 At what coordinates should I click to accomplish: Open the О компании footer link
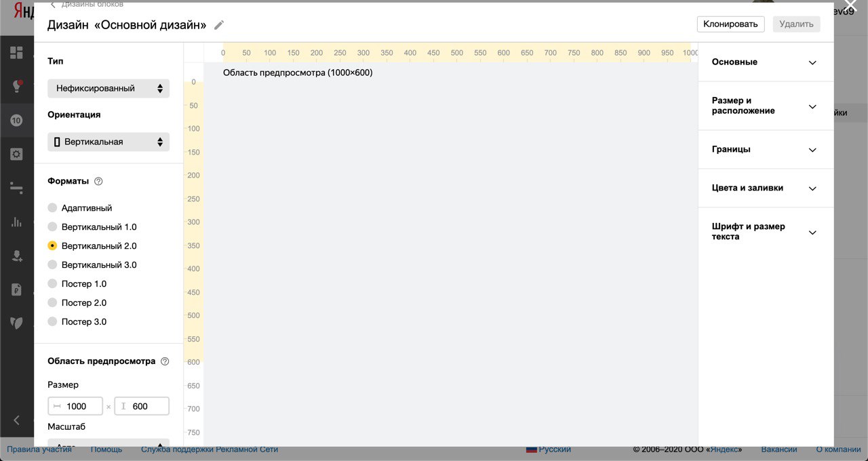[838, 449]
